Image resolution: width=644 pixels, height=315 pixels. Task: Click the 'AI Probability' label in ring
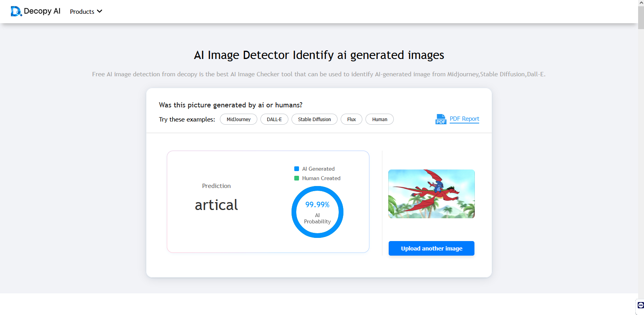(317, 218)
